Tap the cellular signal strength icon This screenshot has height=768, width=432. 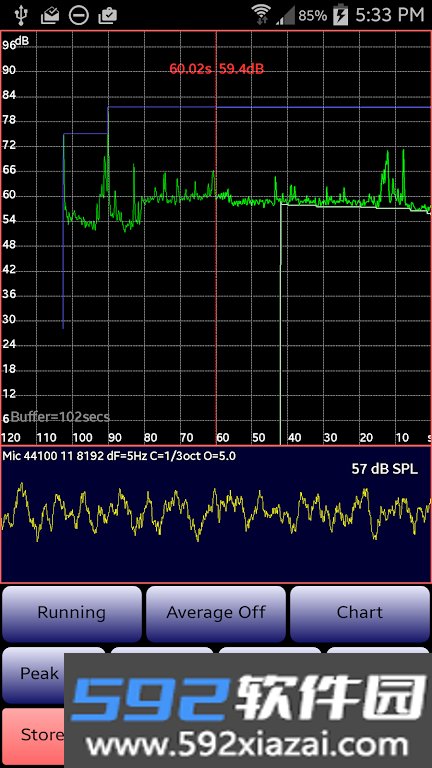[286, 16]
